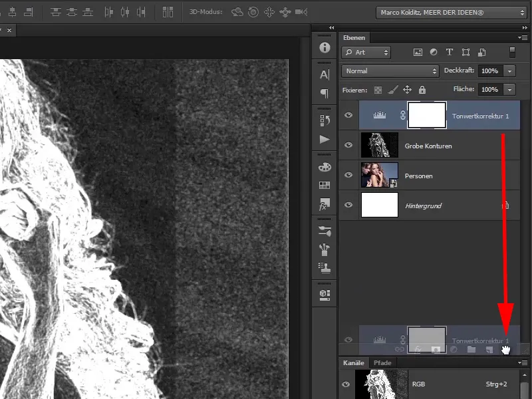Open the Color palette panel icon

tap(325, 167)
